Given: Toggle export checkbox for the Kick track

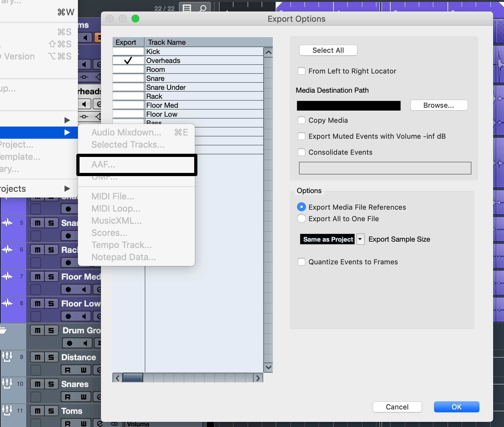Looking at the screenshot, I should 128,51.
